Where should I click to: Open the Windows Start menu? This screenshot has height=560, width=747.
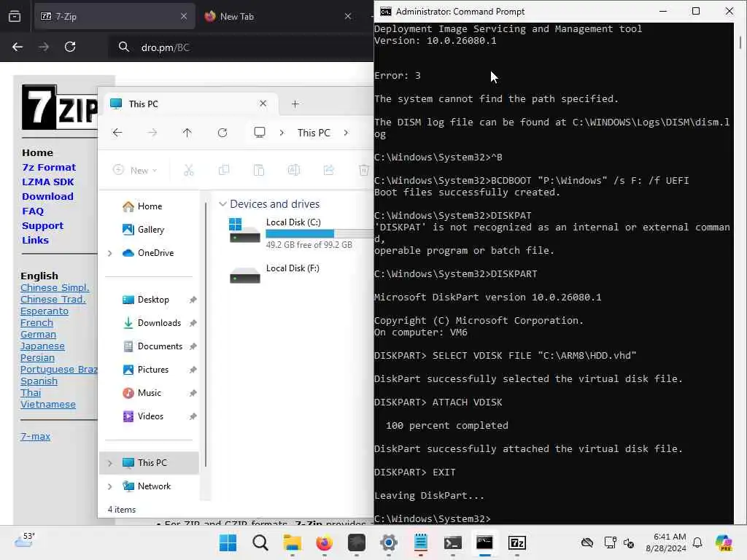(x=228, y=542)
